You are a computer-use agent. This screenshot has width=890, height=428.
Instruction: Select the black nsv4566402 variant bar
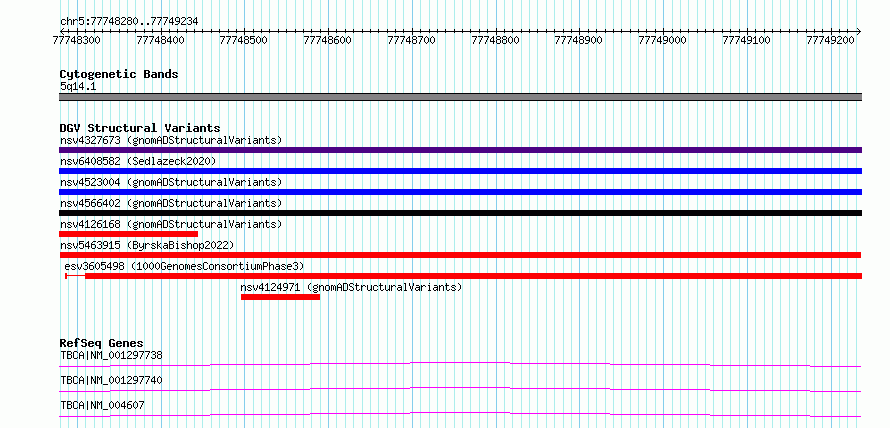point(460,213)
